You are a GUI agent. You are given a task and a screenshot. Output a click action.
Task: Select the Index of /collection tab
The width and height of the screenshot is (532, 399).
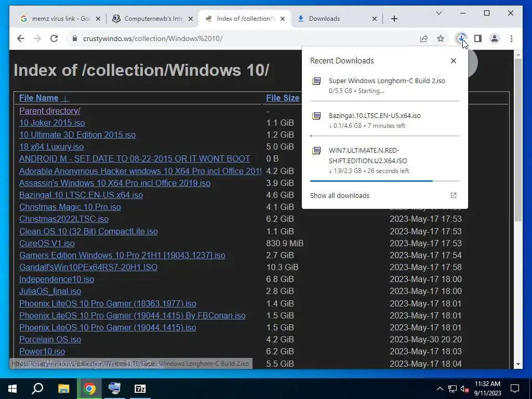point(244,19)
